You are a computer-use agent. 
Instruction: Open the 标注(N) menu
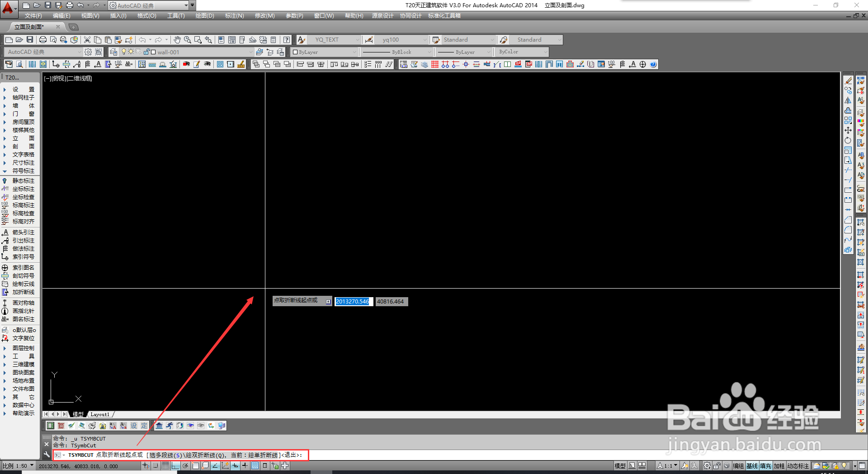pyautogui.click(x=234, y=16)
